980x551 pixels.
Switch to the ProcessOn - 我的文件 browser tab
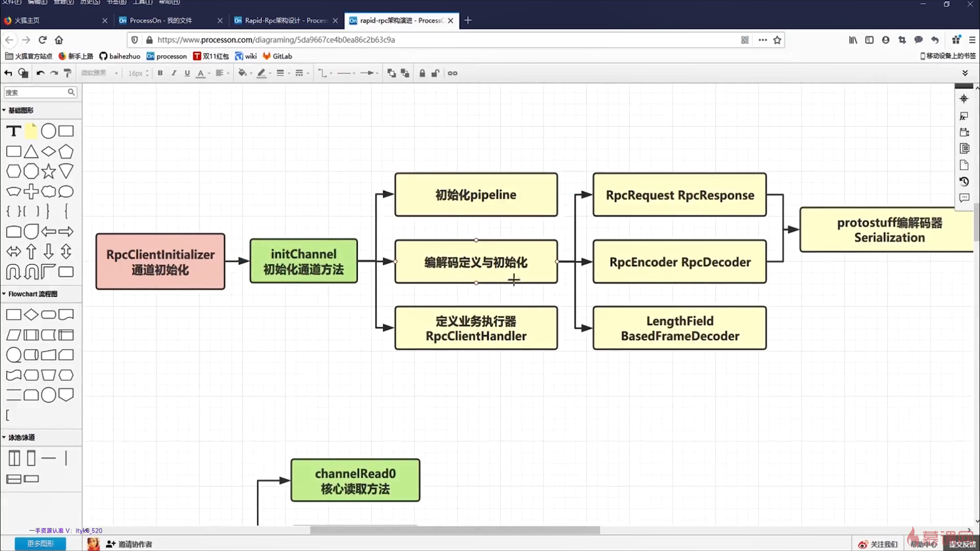161,20
